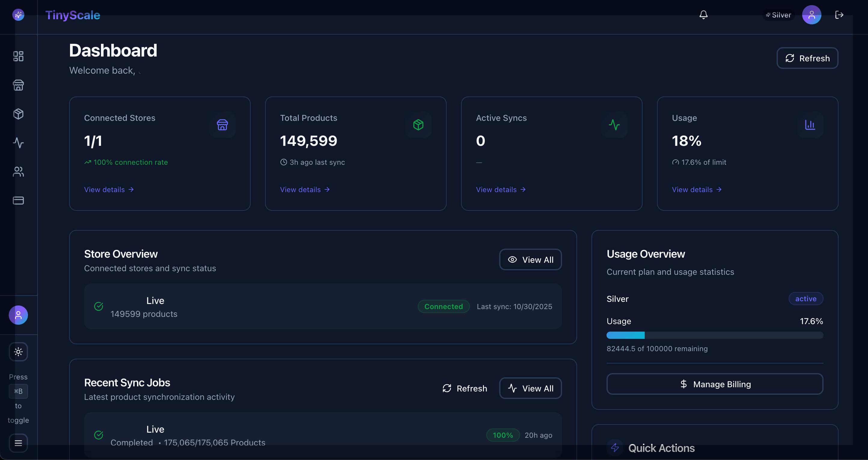Viewport: 868px width, 460px height.
Task: Open the notifications bell icon
Action: [703, 15]
